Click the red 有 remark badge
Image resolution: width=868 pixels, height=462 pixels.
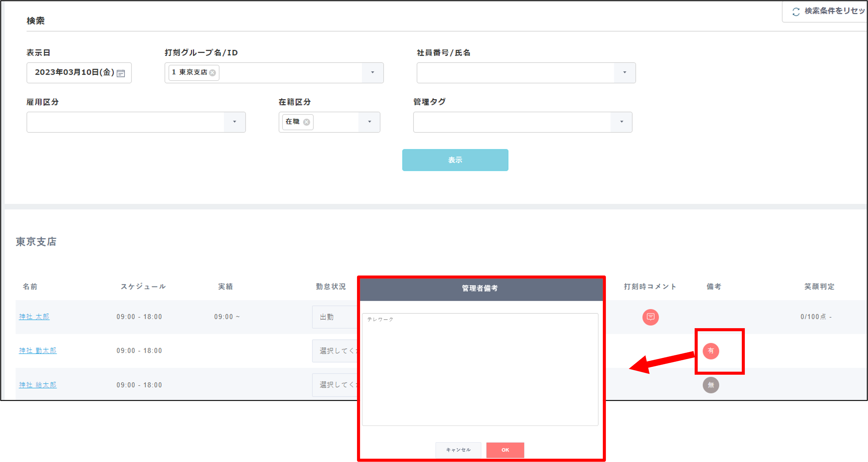[711, 351]
